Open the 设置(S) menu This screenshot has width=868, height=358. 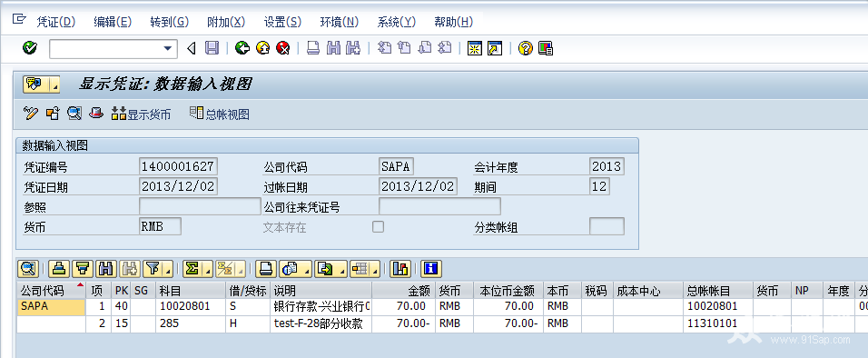click(x=283, y=22)
